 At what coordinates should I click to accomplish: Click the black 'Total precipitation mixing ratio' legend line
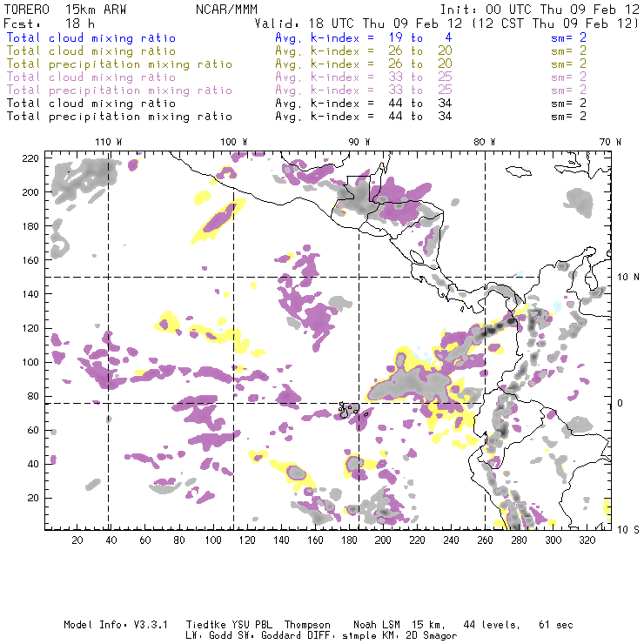pos(119,117)
